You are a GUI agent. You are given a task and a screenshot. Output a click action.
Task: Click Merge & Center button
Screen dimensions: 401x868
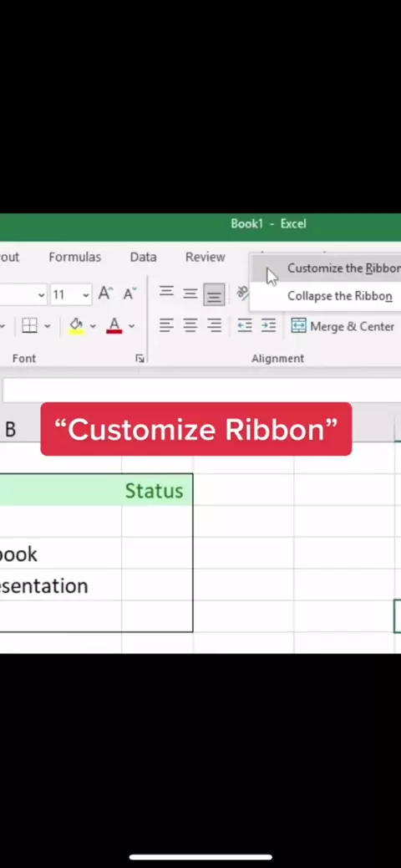pyautogui.click(x=343, y=326)
